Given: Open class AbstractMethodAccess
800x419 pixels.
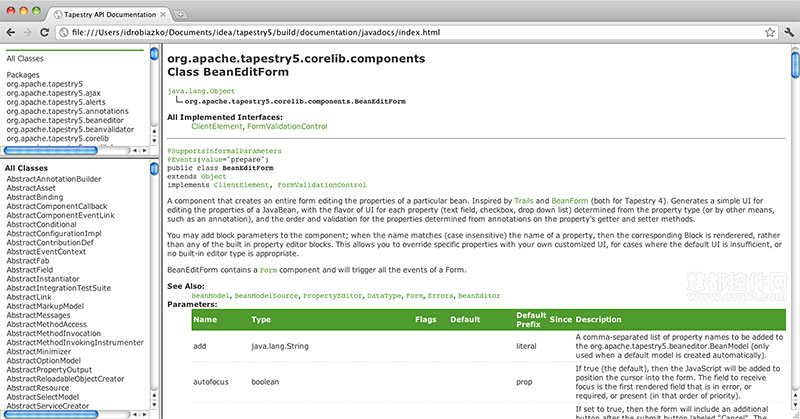Looking at the screenshot, I should (x=46, y=325).
